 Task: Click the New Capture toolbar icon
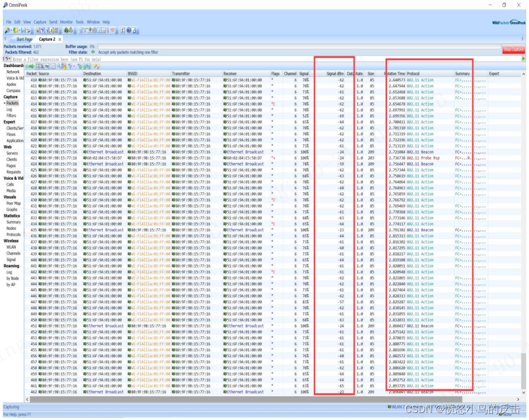point(7,31)
